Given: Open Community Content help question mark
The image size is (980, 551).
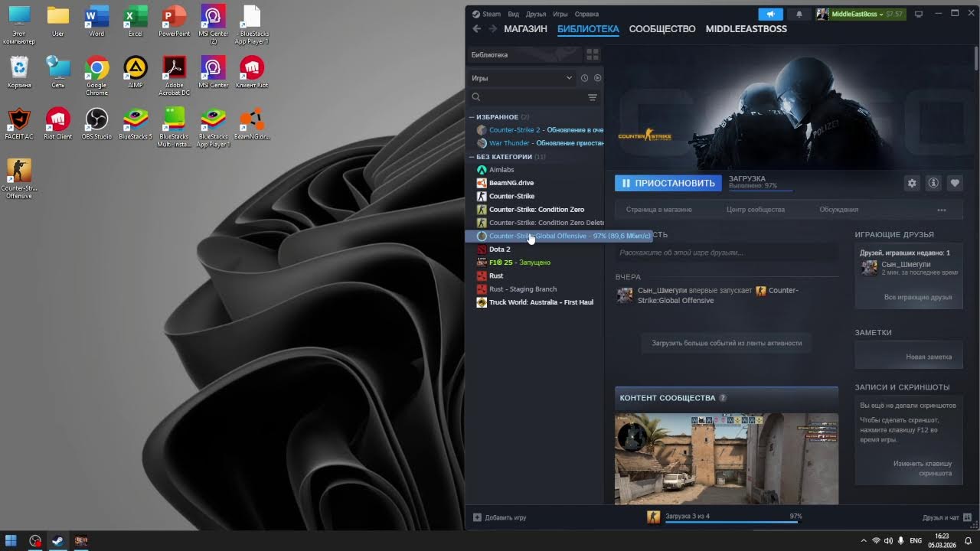Looking at the screenshot, I should tap(723, 398).
